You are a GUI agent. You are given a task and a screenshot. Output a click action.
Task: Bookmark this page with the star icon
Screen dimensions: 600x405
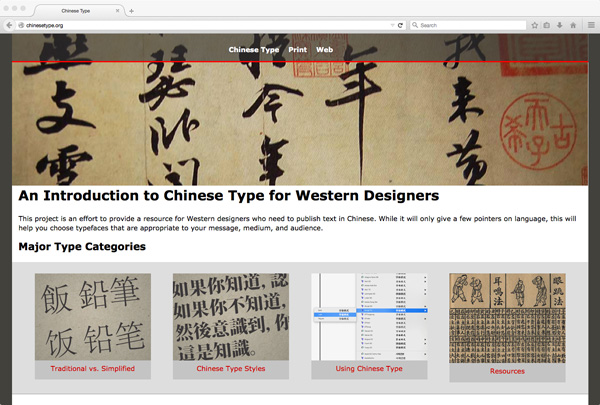tap(535, 24)
